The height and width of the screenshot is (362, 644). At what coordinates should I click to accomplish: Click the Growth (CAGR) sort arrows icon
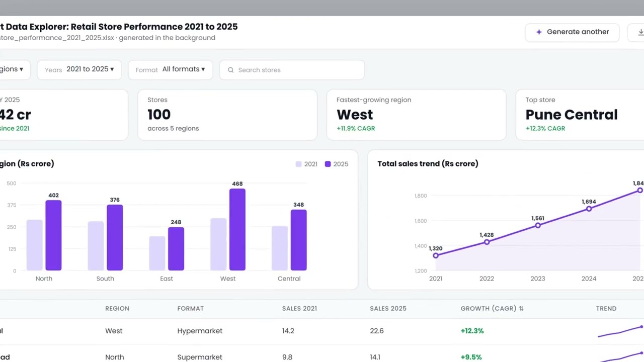(521, 308)
